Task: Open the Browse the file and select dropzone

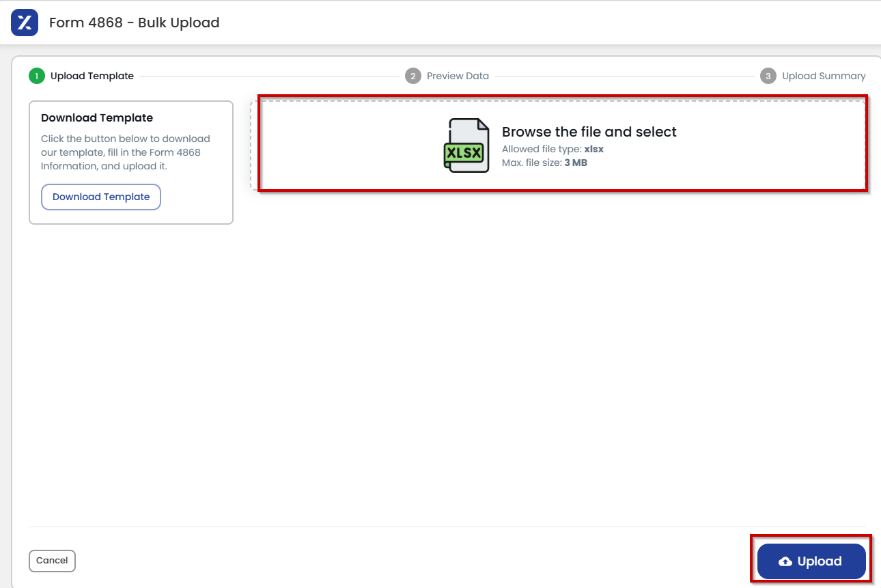Action: (559, 145)
